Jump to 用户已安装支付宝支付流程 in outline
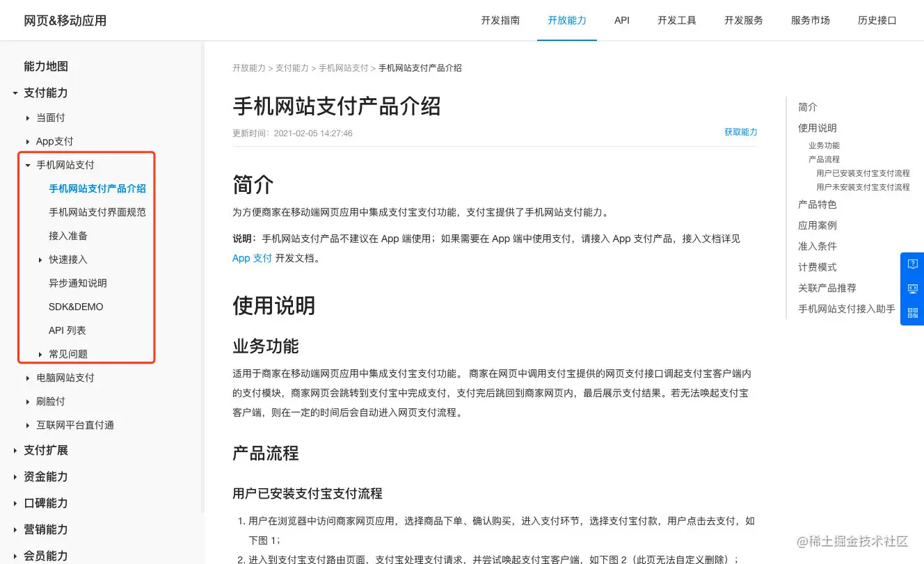This screenshot has height=564, width=924. [x=863, y=173]
